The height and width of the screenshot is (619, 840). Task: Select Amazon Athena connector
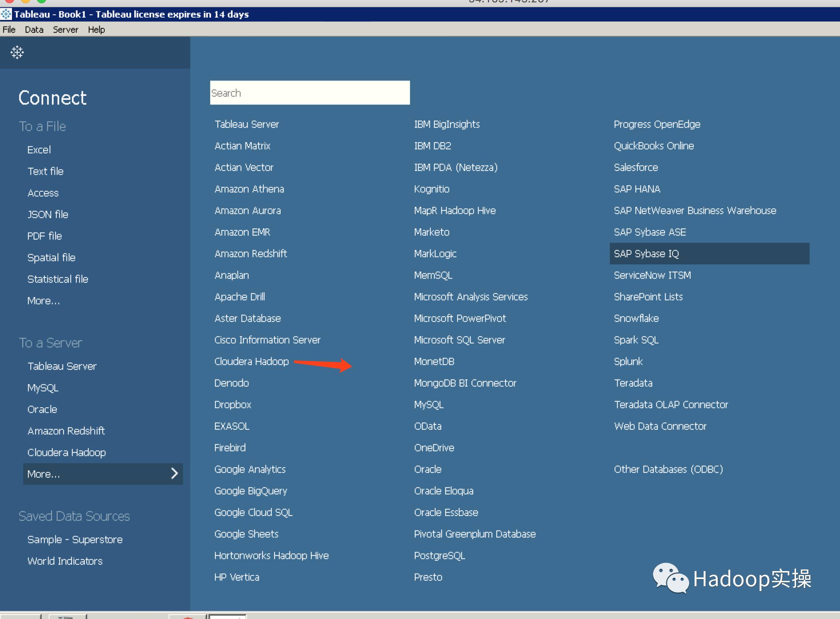pyautogui.click(x=249, y=189)
